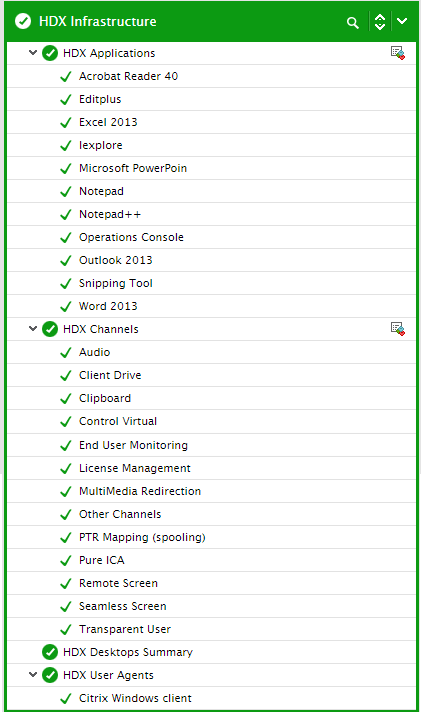Select End User Monitoring channel
Screen dimensions: 421x712
point(134,445)
